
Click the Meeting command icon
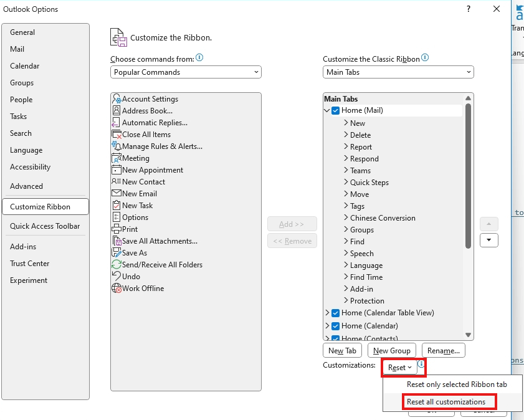[117, 158]
